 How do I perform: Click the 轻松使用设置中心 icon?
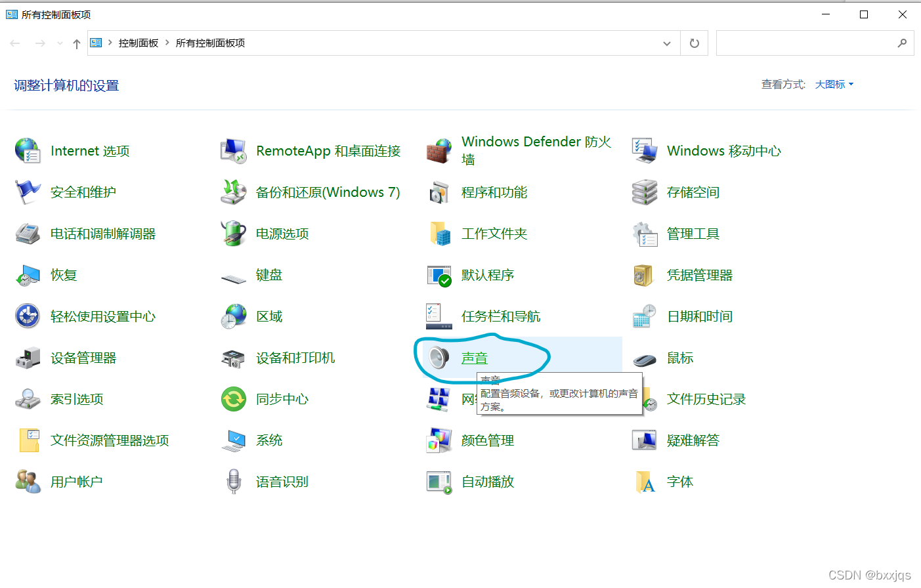(28, 316)
